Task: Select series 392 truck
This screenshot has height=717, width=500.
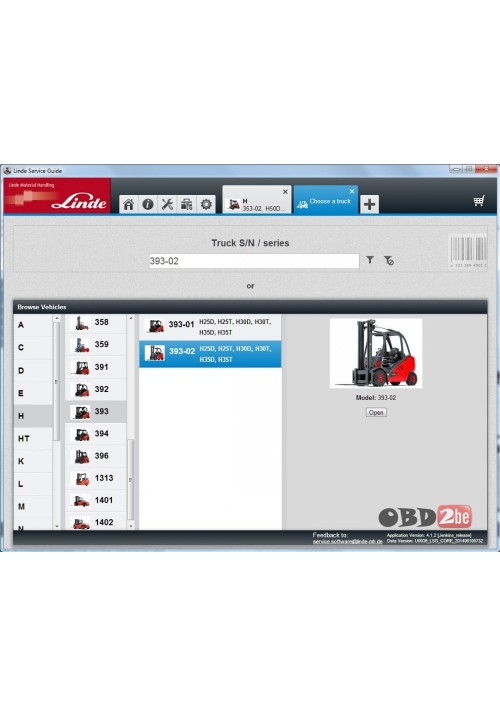Action: tap(96, 389)
